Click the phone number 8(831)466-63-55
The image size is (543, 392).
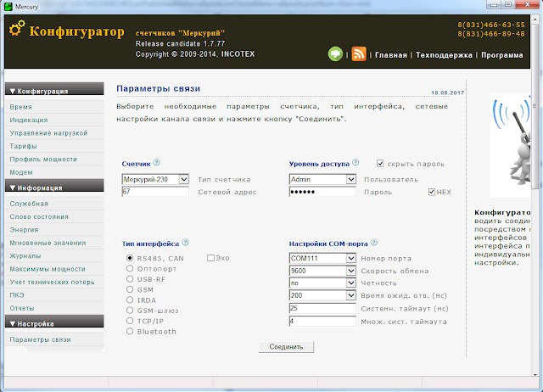pyautogui.click(x=491, y=25)
